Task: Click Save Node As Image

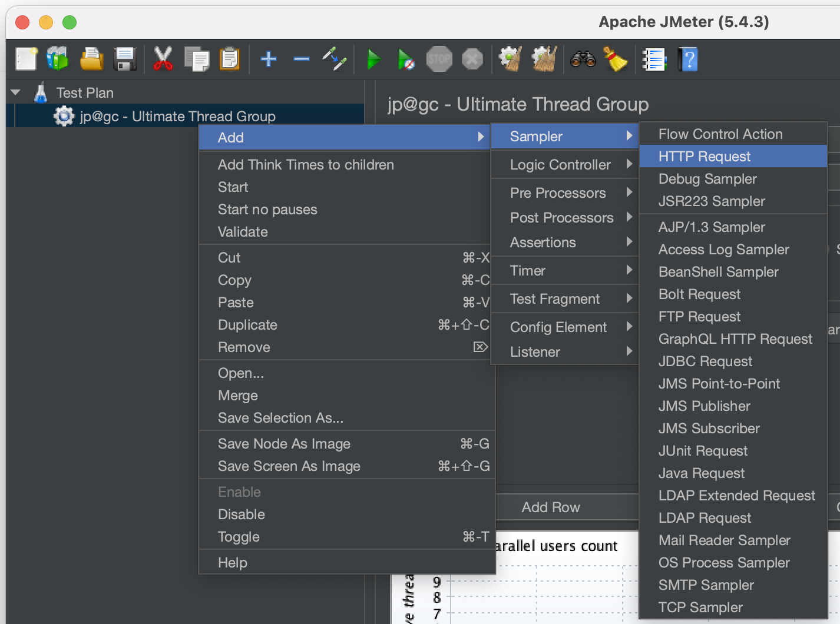Action: tap(346, 444)
